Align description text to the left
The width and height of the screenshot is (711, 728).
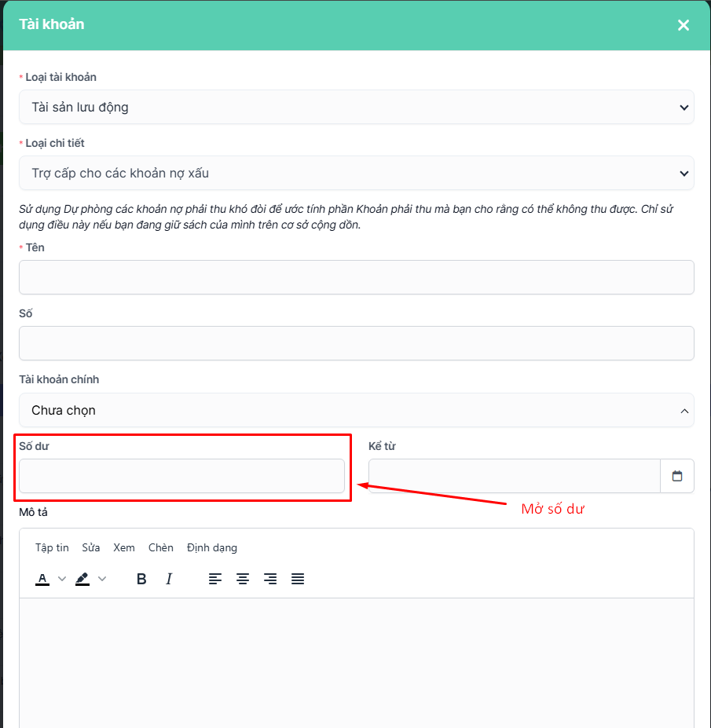215,579
